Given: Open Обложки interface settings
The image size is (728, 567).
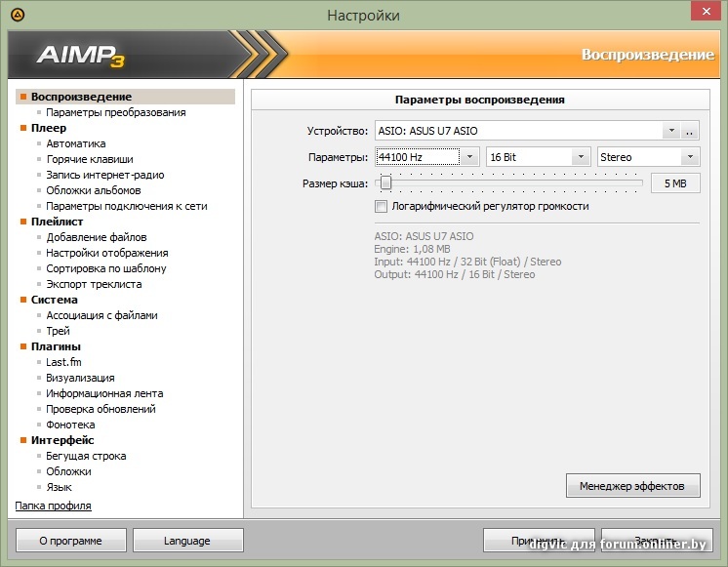Looking at the screenshot, I should [68, 471].
